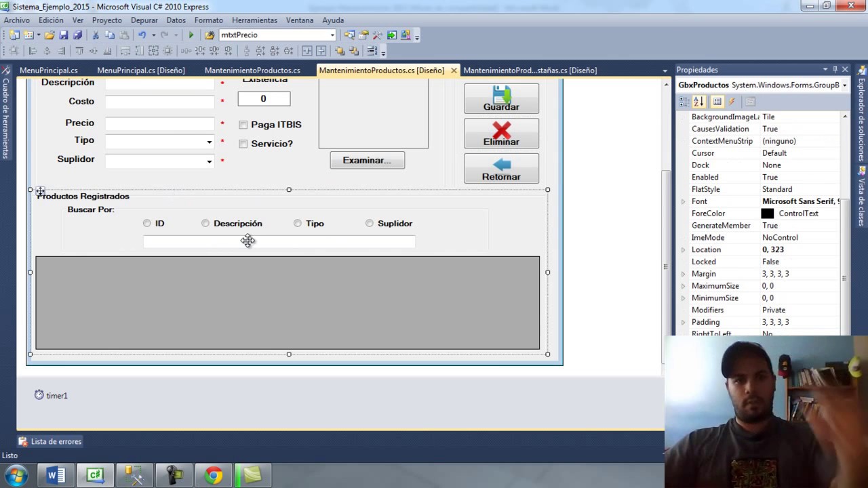
Task: Undo the last action via toolbar arrow
Action: tap(142, 35)
